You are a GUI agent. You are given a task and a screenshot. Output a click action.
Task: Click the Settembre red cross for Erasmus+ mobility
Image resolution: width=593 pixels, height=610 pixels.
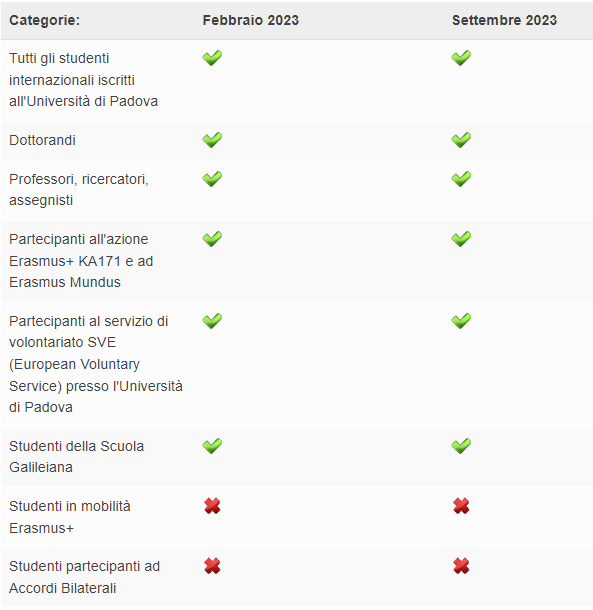[x=461, y=506]
